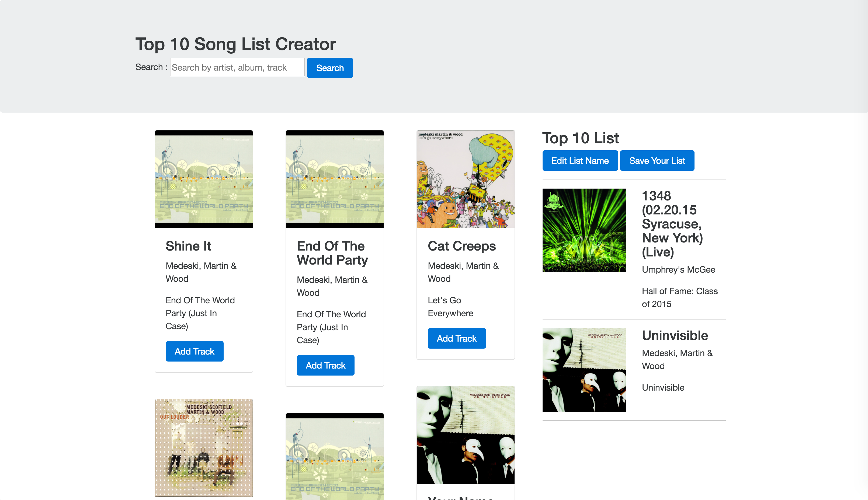Click the Edit List Name button
Image resolution: width=868 pixels, height=500 pixels.
pyautogui.click(x=579, y=160)
